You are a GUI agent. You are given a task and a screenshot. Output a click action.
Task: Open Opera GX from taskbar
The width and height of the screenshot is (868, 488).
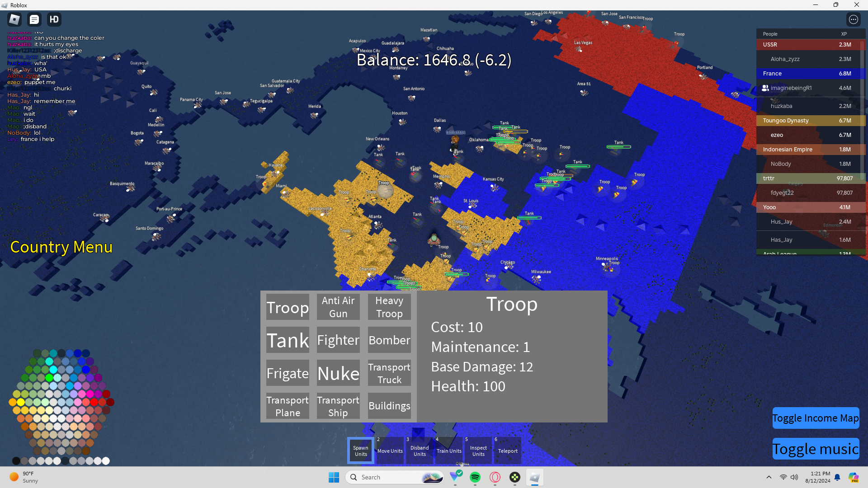(495, 477)
